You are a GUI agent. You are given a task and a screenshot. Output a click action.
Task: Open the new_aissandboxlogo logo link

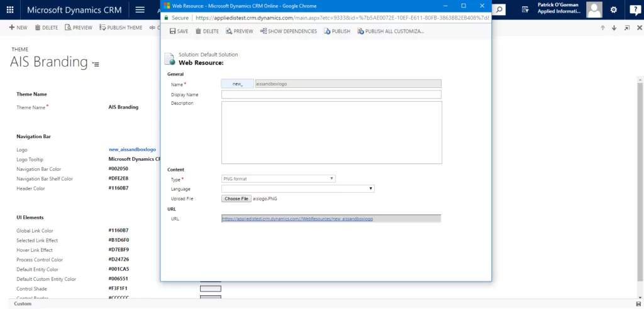click(132, 149)
